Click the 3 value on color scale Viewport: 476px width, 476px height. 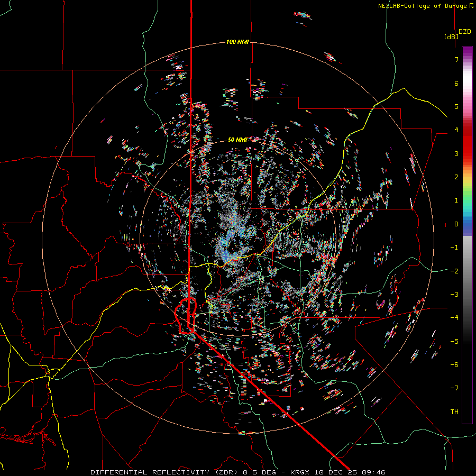[x=456, y=153]
